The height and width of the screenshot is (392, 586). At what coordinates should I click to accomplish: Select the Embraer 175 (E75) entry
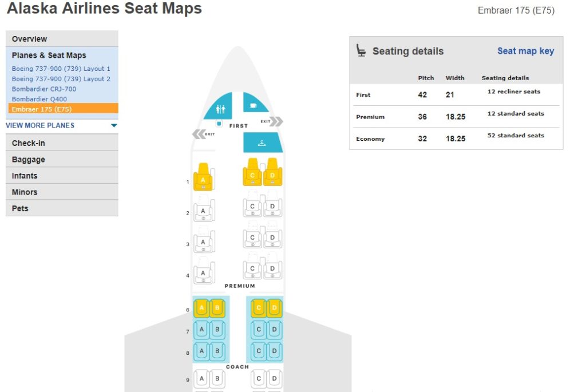[x=42, y=109]
